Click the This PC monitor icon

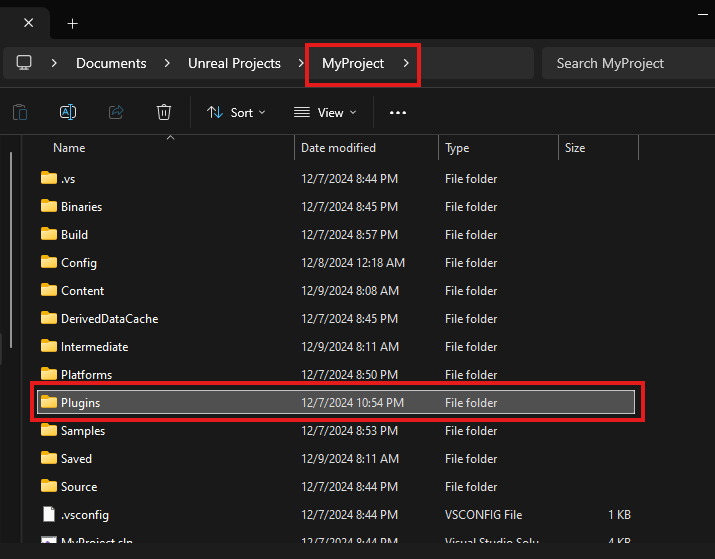24,63
